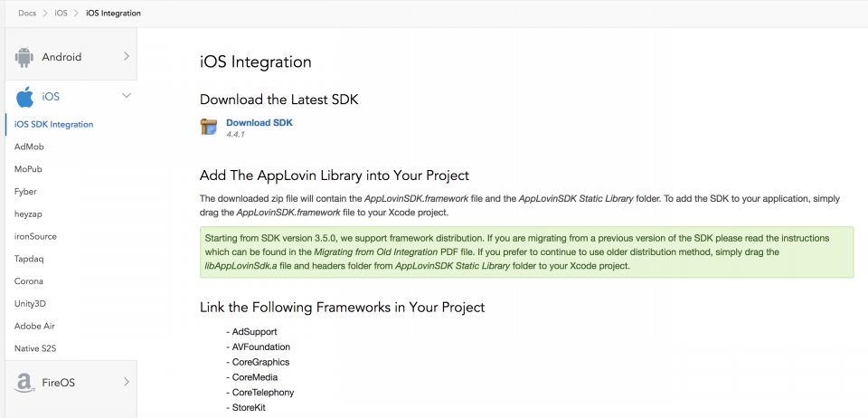Click Link the Following Frameworks heading
The width and height of the screenshot is (868, 418).
[x=342, y=307]
